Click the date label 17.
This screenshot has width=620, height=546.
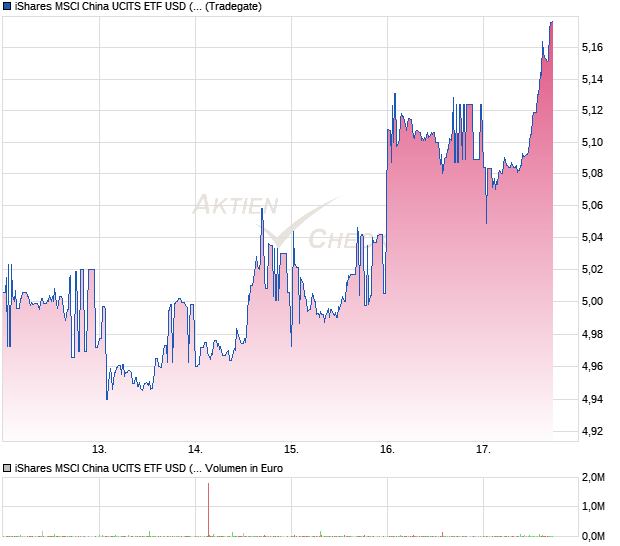click(483, 450)
